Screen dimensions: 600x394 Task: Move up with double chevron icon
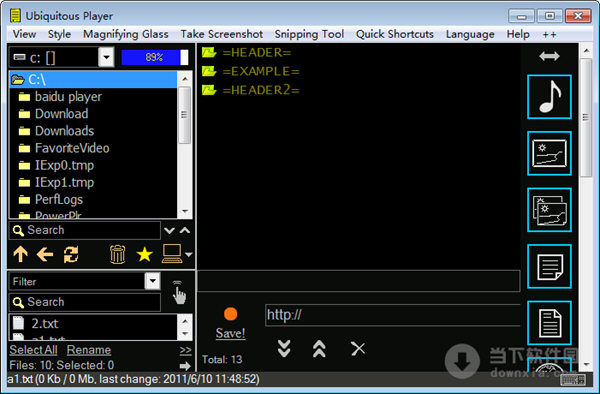pyautogui.click(x=319, y=348)
